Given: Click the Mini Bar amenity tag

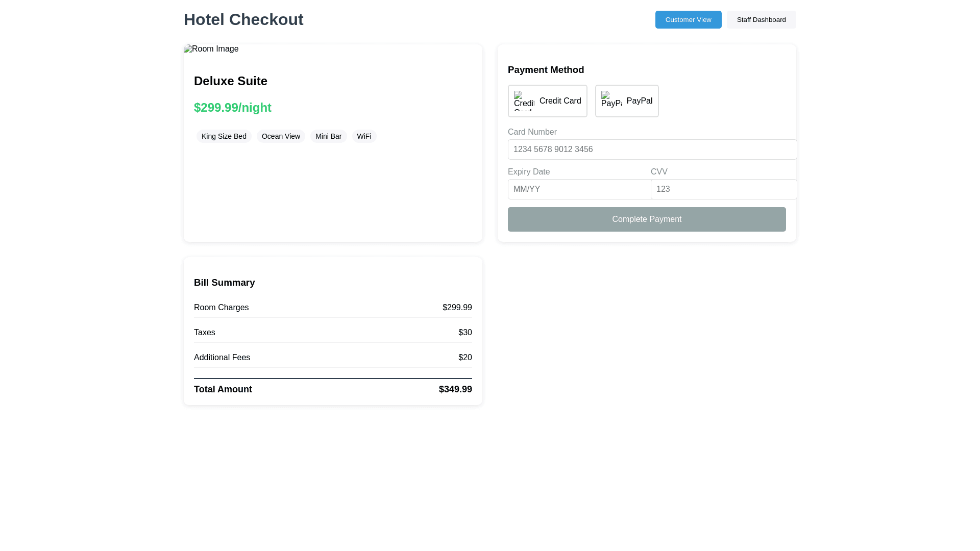Looking at the screenshot, I should (x=328, y=136).
